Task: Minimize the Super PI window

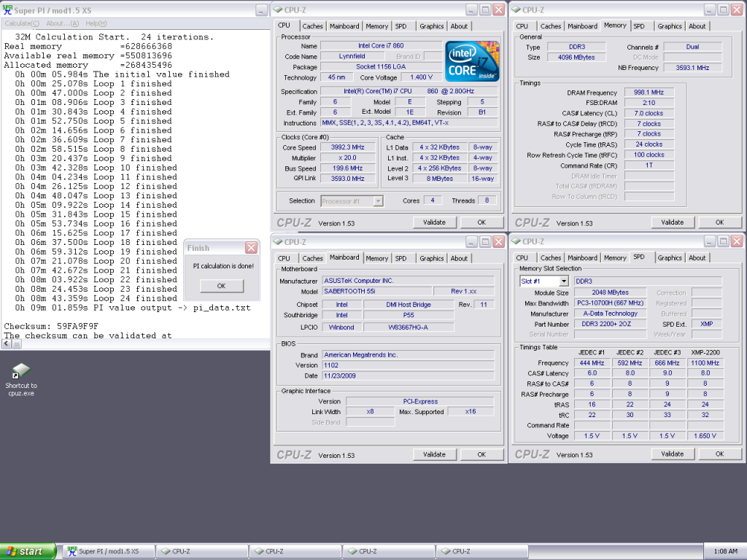Action: pos(261,10)
